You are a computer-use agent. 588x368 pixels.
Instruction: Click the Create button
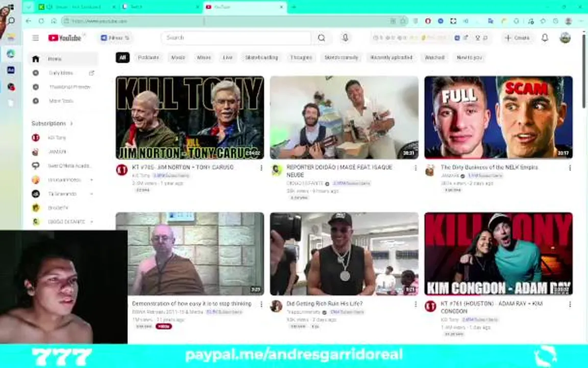(517, 38)
